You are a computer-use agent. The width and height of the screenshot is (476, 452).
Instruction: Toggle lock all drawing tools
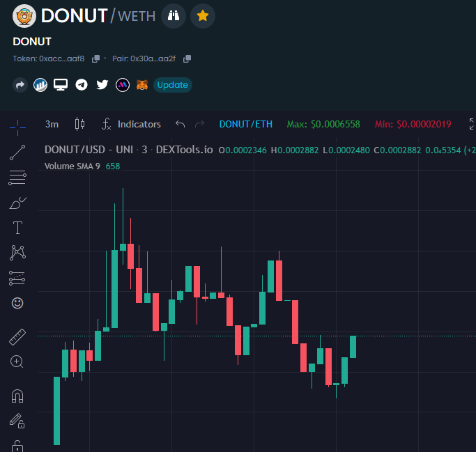tap(17, 446)
